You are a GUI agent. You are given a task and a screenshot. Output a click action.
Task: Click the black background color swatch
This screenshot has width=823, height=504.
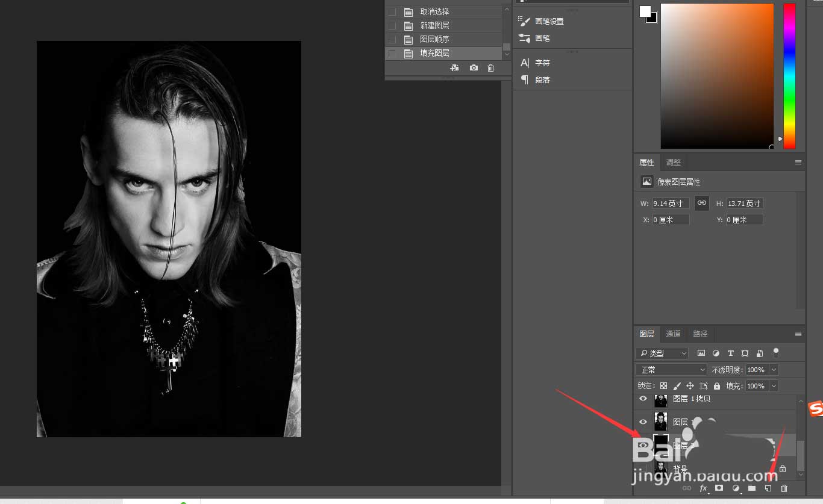(x=653, y=20)
